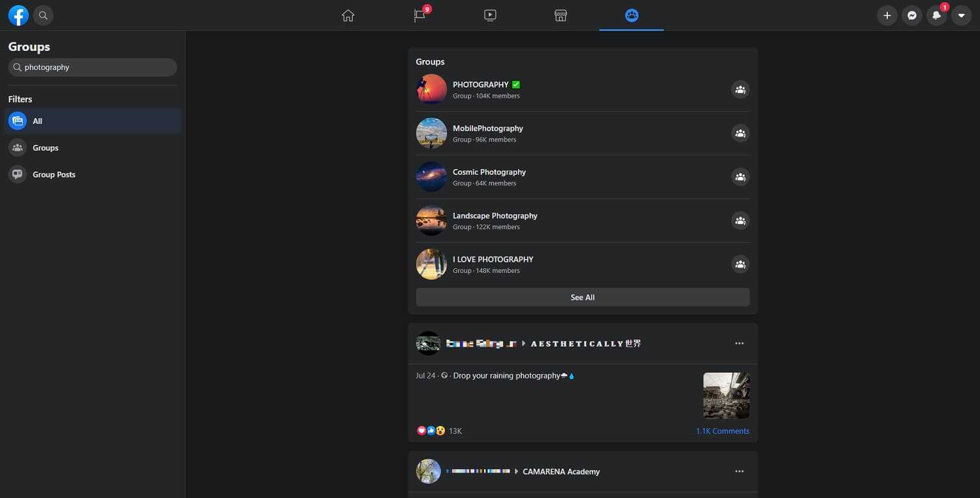Click the AESTHETICALLY post author avatar
Image resolution: width=980 pixels, height=498 pixels.
429,343
